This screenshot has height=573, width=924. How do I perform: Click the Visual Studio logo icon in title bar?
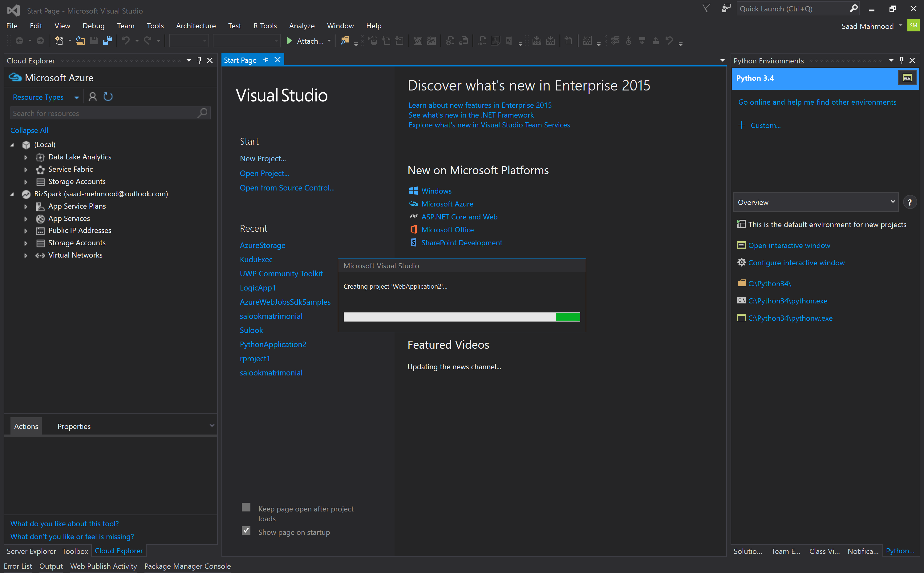click(13, 10)
